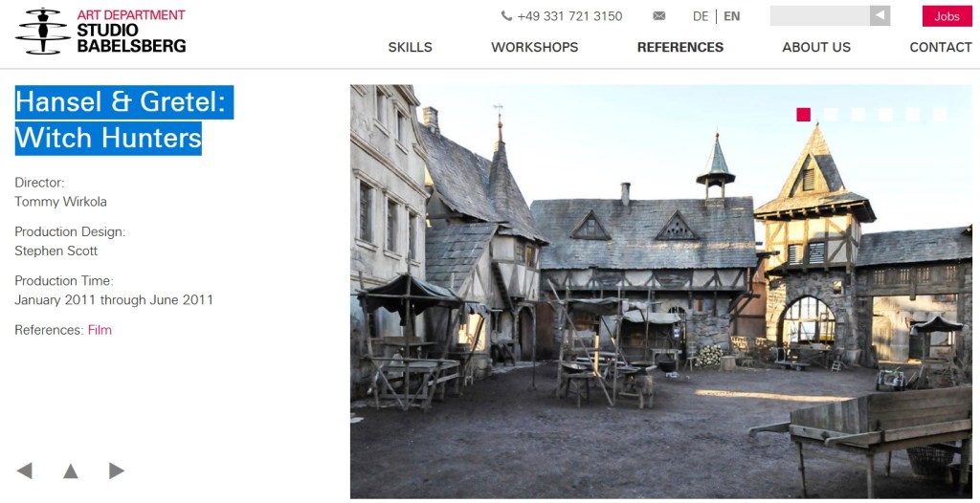Switch language to DE
980x503 pixels.
click(x=701, y=17)
